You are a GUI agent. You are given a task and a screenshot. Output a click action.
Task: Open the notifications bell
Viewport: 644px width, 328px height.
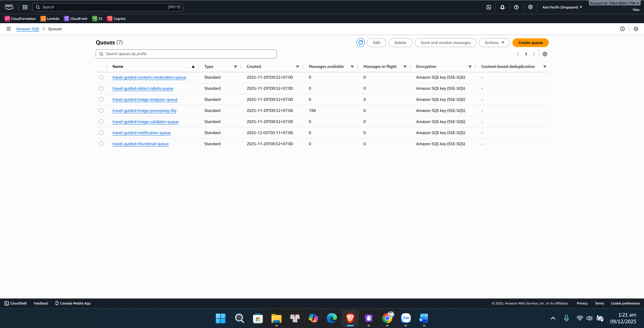[x=502, y=7]
